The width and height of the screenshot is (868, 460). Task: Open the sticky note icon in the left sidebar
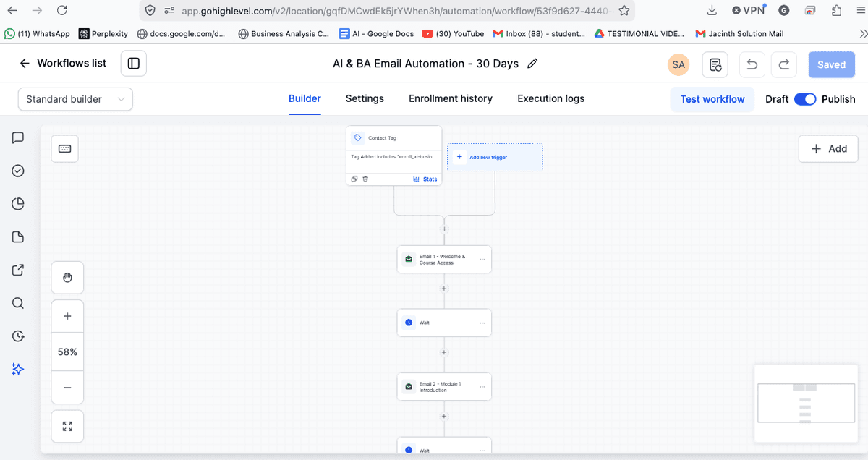pyautogui.click(x=18, y=237)
